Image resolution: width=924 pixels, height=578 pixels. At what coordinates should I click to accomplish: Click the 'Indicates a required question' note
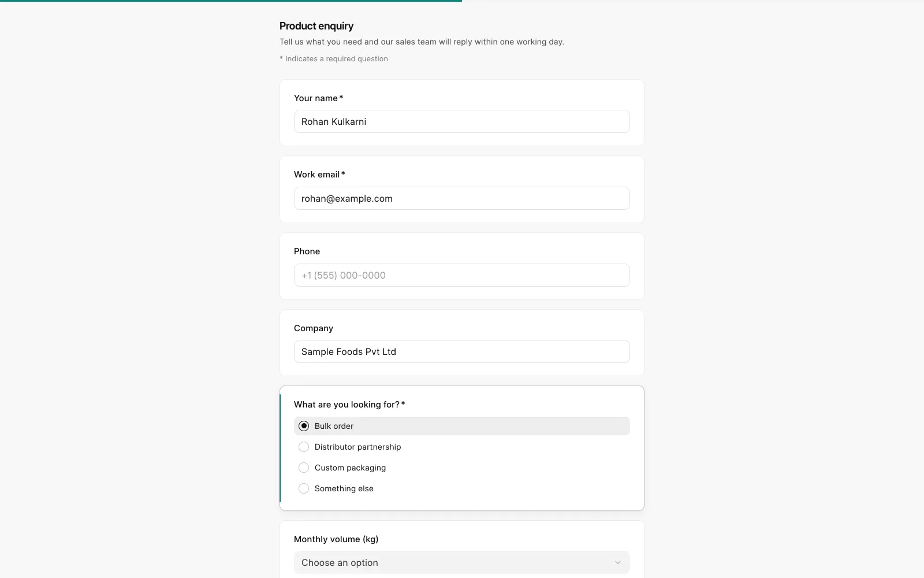pos(334,59)
